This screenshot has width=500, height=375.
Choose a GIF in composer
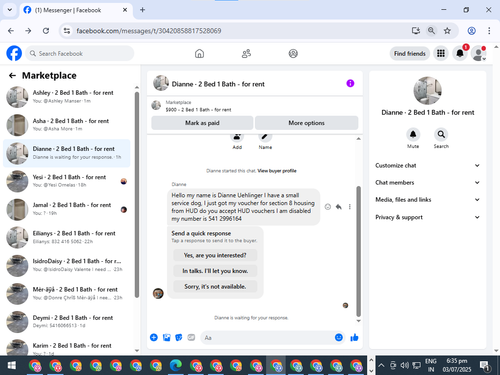point(191,338)
